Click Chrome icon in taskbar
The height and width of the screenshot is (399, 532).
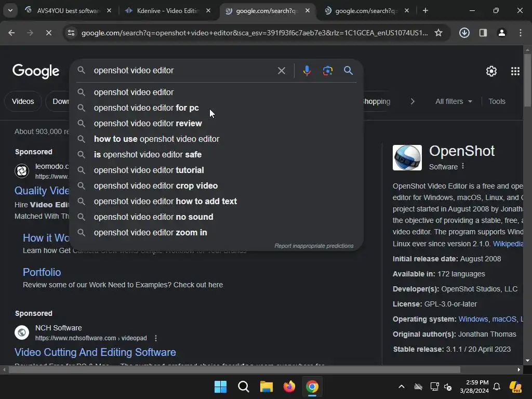click(x=312, y=387)
